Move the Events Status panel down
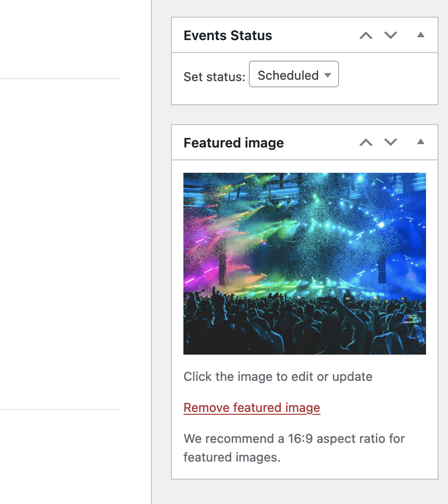Image resolution: width=448 pixels, height=504 pixels. point(391,36)
